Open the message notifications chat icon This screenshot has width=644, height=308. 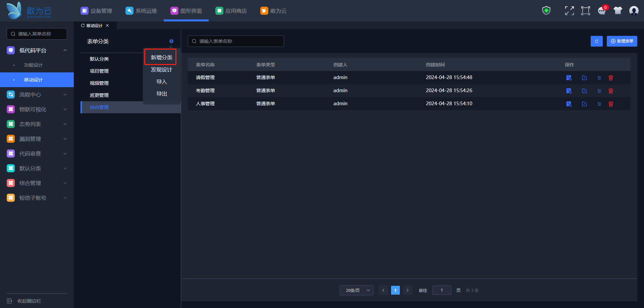[x=602, y=11]
